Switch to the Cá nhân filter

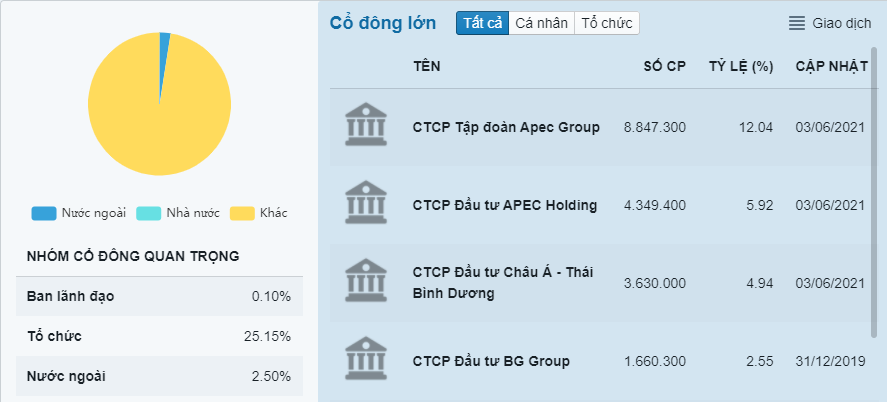(541, 23)
